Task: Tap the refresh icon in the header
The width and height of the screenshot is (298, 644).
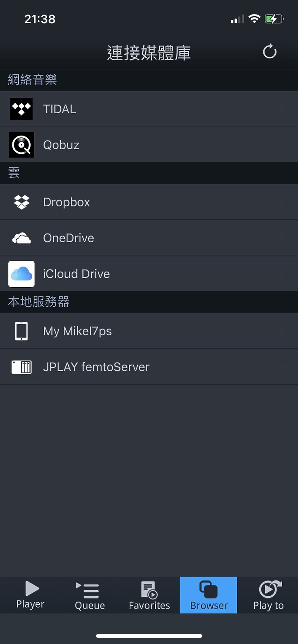Action: (x=269, y=52)
